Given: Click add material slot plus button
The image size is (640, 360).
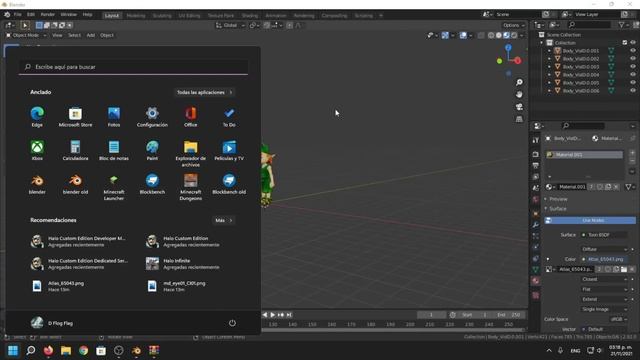Looking at the screenshot, I should tap(632, 153).
